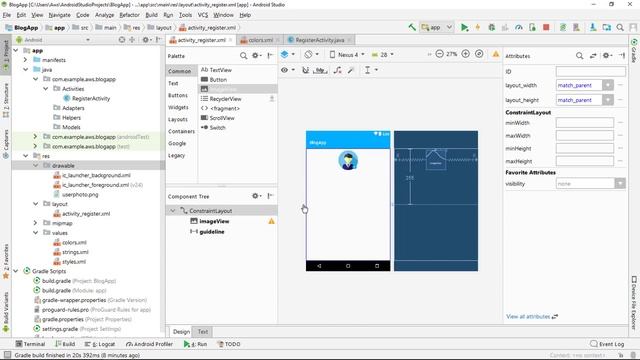Collapse the Gradle Scripts node

pyautogui.click(x=16, y=271)
